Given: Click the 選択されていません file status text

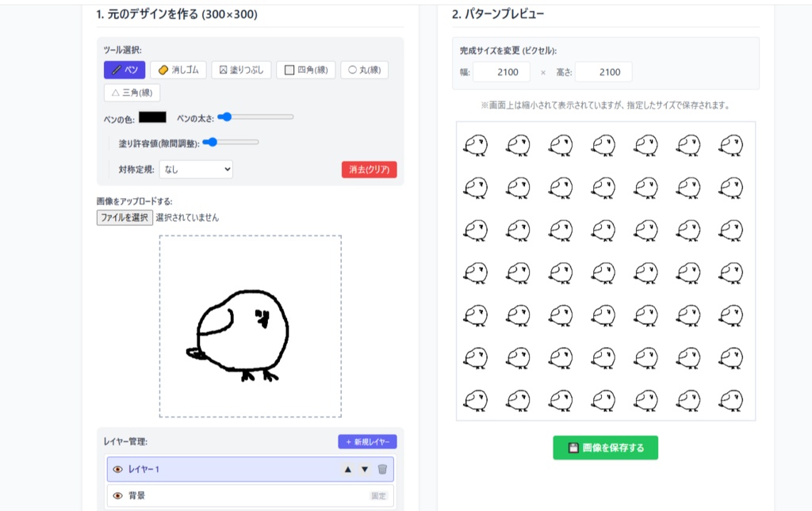Looking at the screenshot, I should pos(187,218).
